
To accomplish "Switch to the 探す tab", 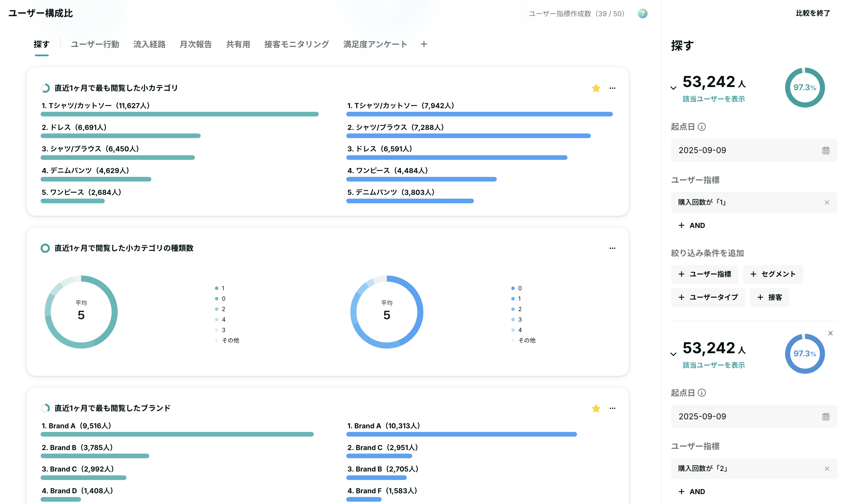I will coord(41,44).
